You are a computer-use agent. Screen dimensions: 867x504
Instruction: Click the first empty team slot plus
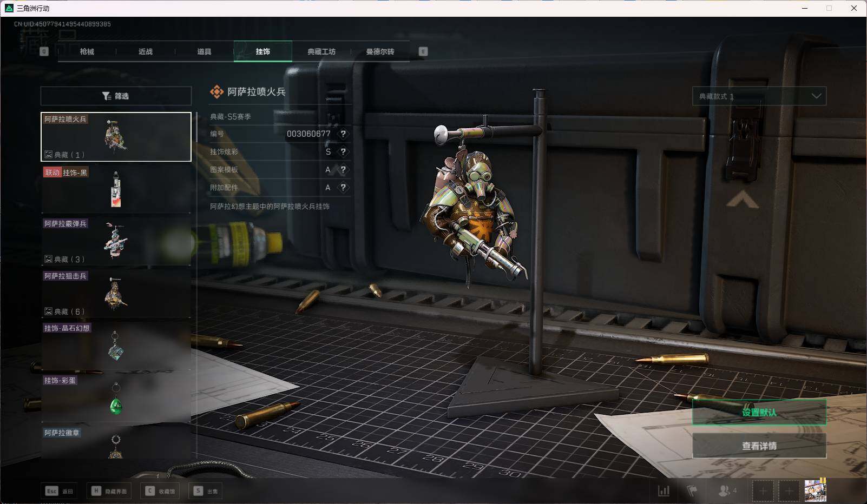pos(763,491)
